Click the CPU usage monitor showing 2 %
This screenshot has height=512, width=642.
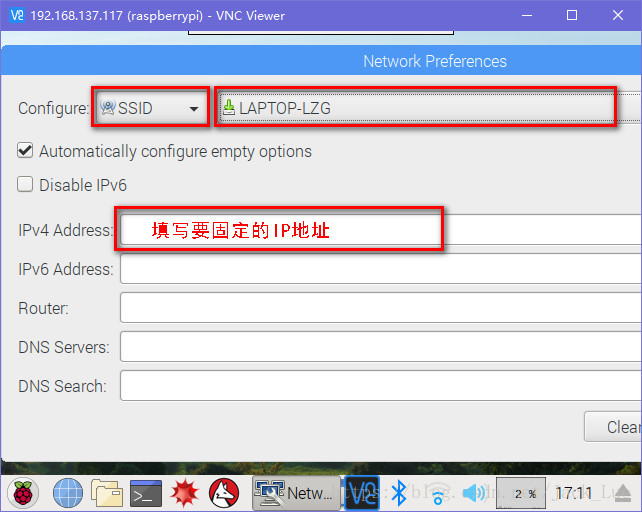click(521, 493)
